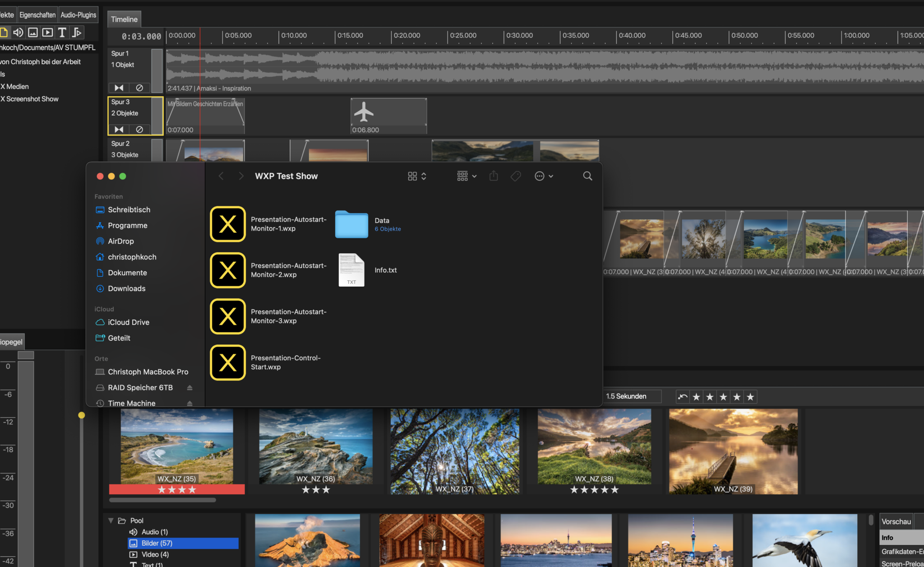Toggle mute circle-slash on Spur 1
Image resolution: width=924 pixels, height=567 pixels.
139,88
